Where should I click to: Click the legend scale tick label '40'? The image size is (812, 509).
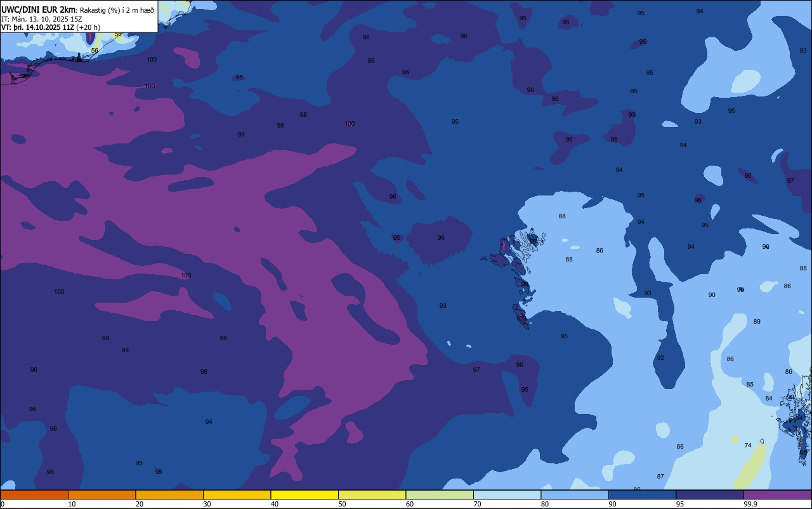275,504
